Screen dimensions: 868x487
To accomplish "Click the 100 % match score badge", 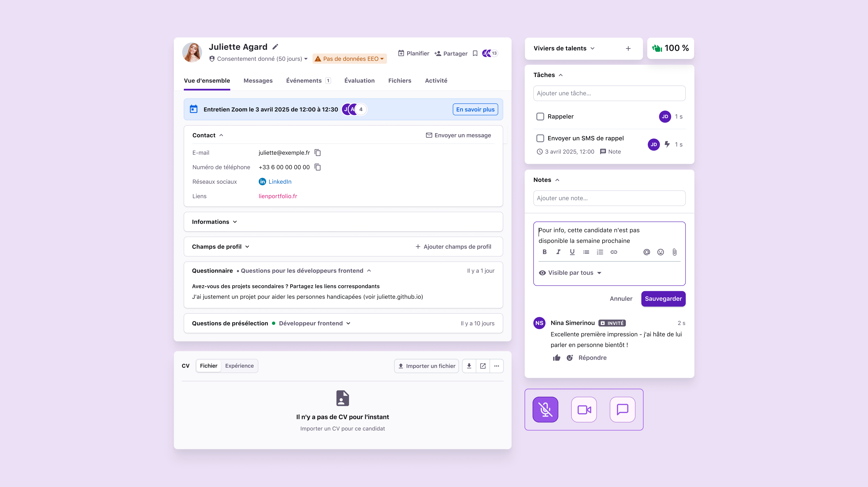I will (x=670, y=48).
